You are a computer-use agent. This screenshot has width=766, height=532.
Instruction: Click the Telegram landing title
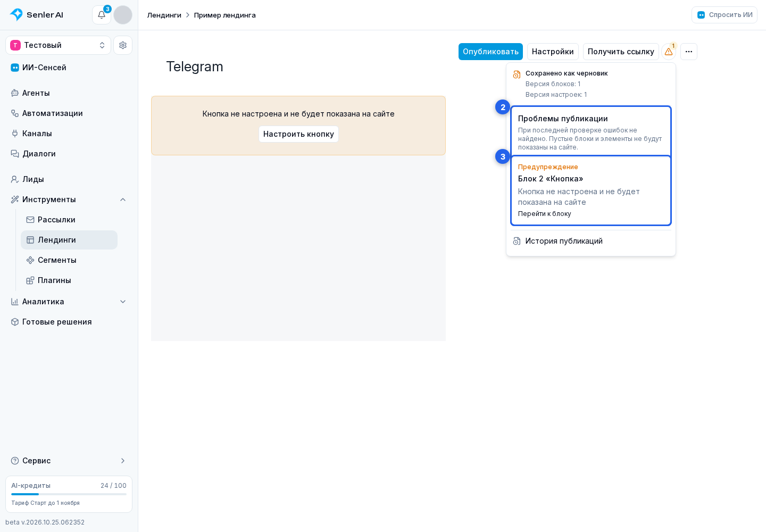[195, 66]
